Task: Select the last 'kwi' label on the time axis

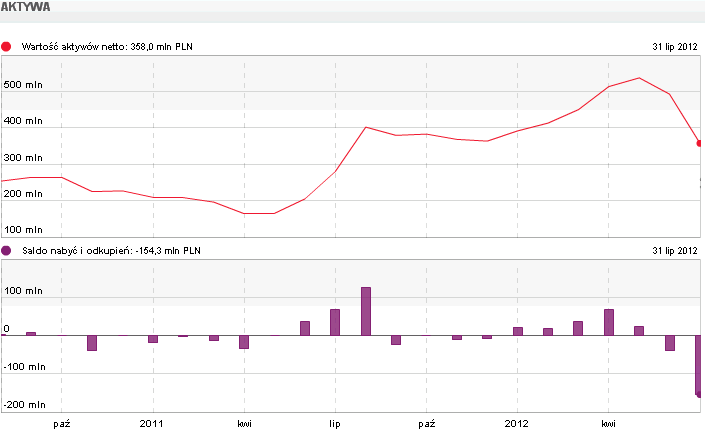Action: tap(608, 423)
